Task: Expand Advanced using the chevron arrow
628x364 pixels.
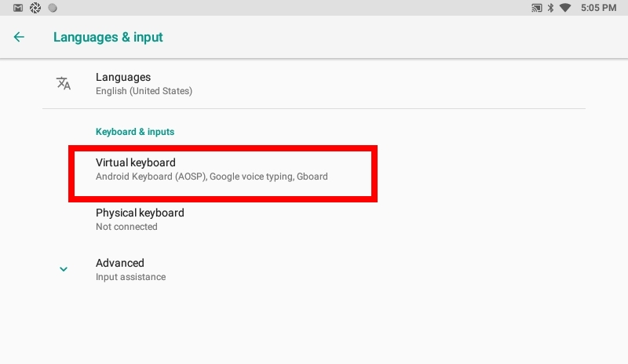Action: point(64,269)
